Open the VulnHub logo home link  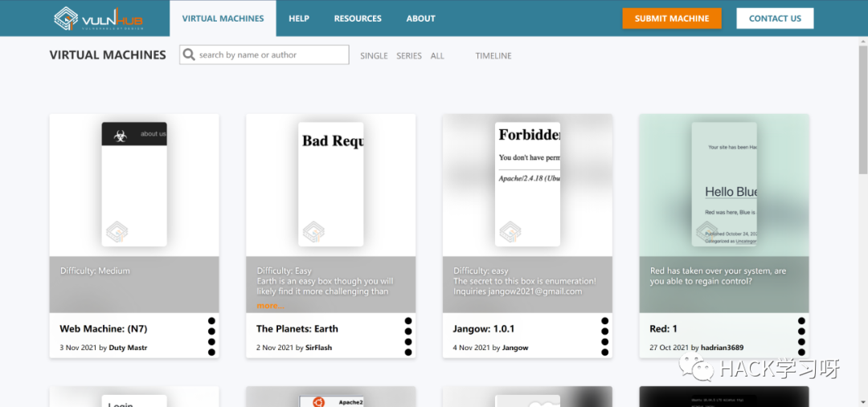98,18
